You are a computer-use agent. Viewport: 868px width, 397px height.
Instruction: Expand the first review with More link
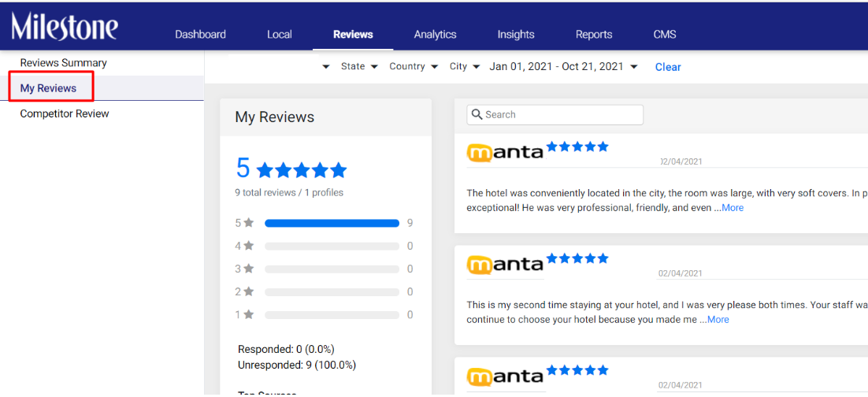tap(733, 208)
